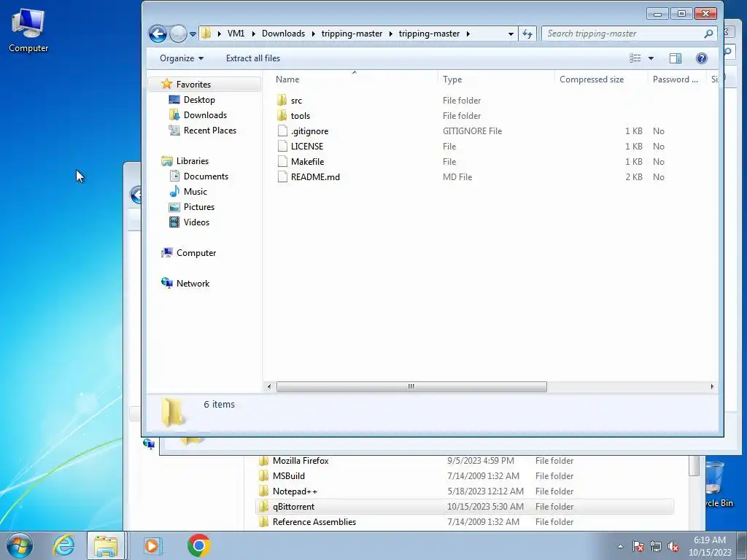Click Windows Explorer taskbar button
The width and height of the screenshot is (747, 560).
click(x=106, y=545)
